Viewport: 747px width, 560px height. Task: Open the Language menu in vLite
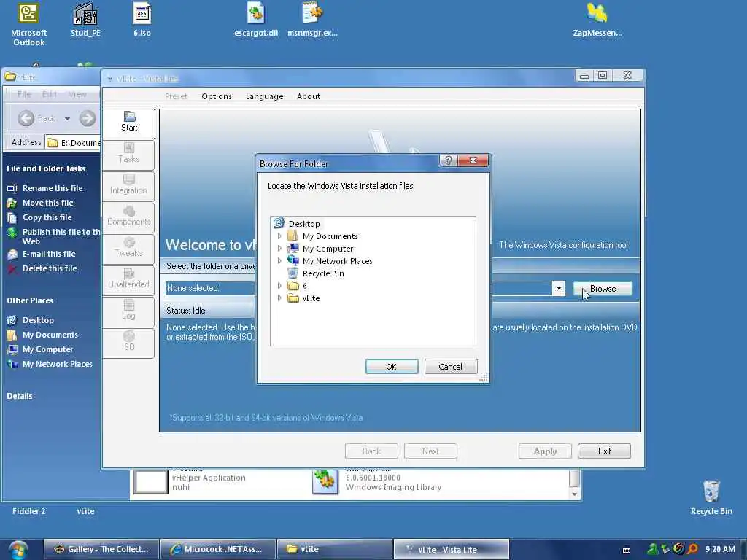[264, 96]
